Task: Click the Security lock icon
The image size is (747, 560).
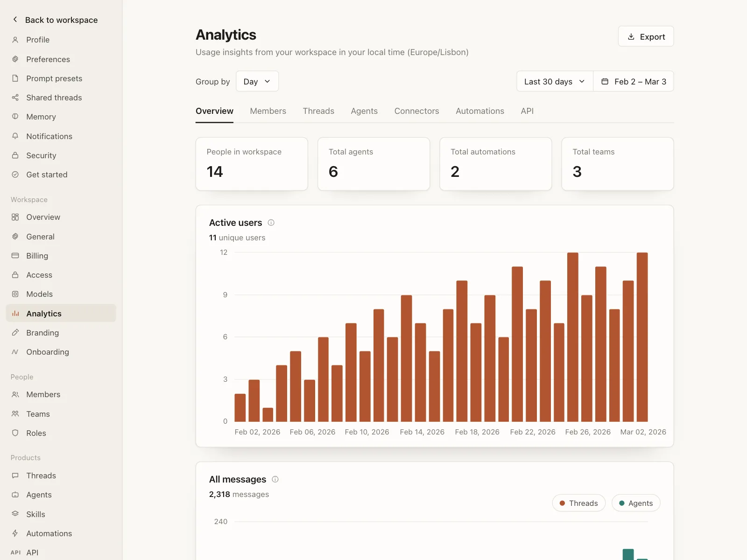Action: point(15,155)
